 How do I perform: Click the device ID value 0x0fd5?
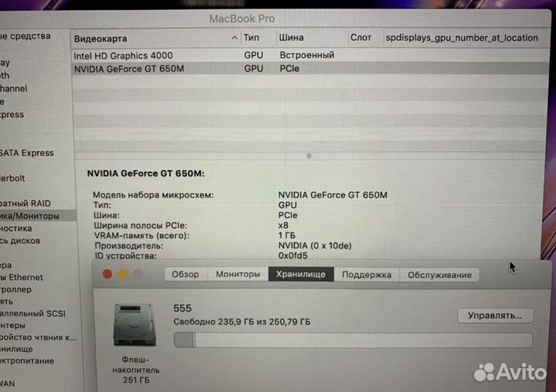click(x=293, y=255)
